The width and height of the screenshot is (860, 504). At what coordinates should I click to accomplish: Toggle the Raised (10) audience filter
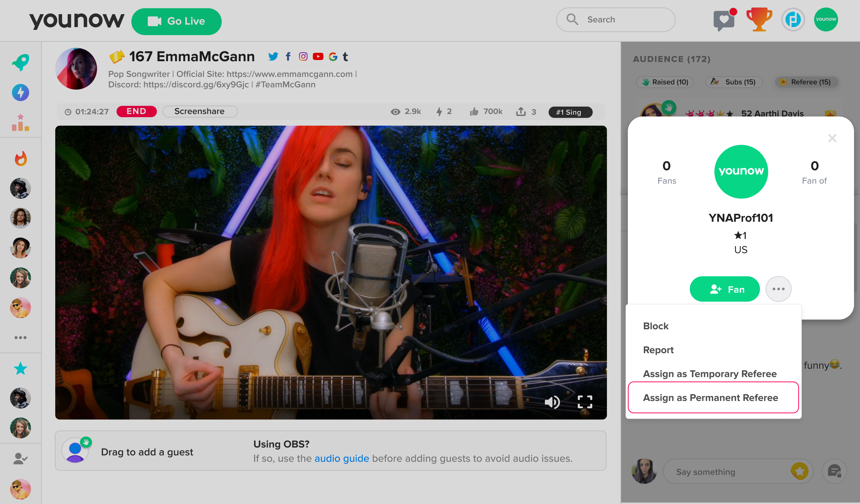coord(665,82)
